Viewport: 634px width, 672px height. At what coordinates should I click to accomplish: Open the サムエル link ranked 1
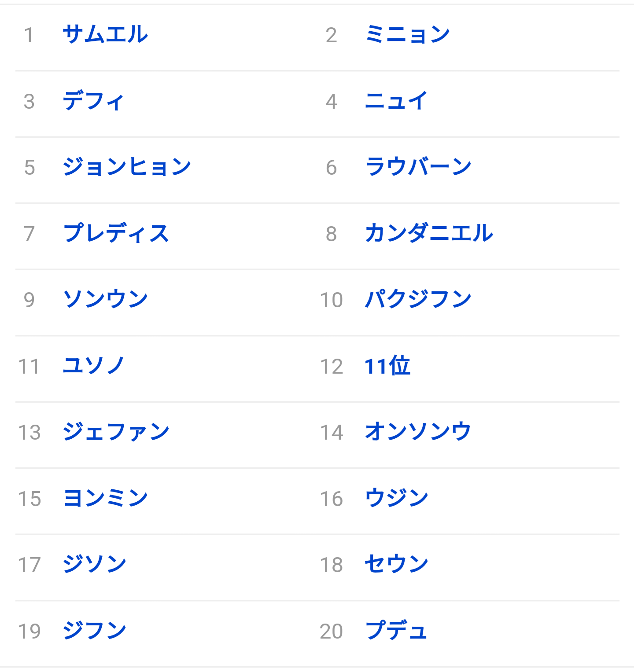pyautogui.click(x=105, y=35)
